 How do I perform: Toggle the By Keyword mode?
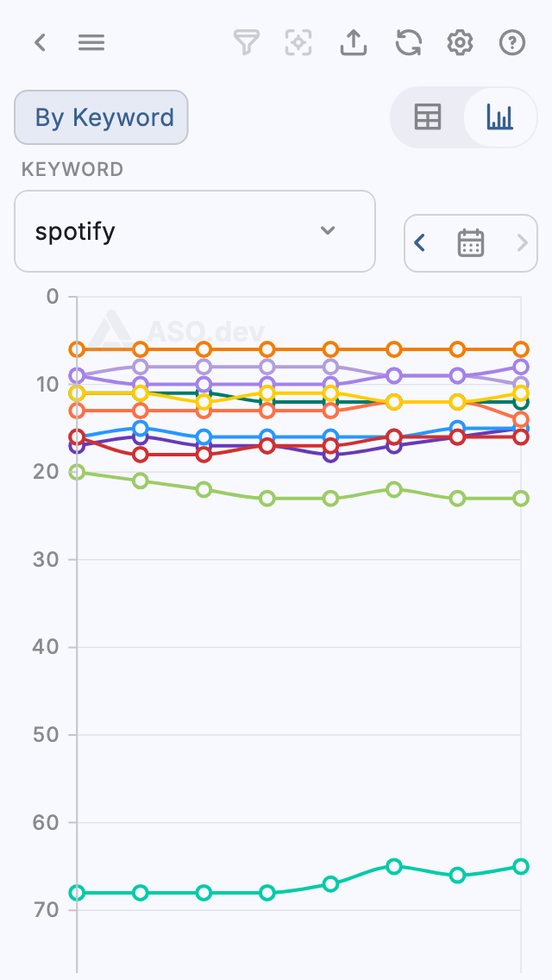point(100,117)
